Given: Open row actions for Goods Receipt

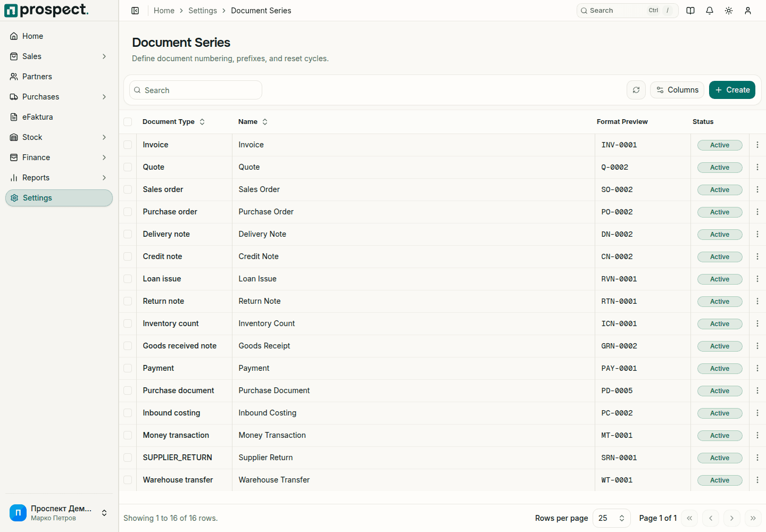Looking at the screenshot, I should click(757, 346).
